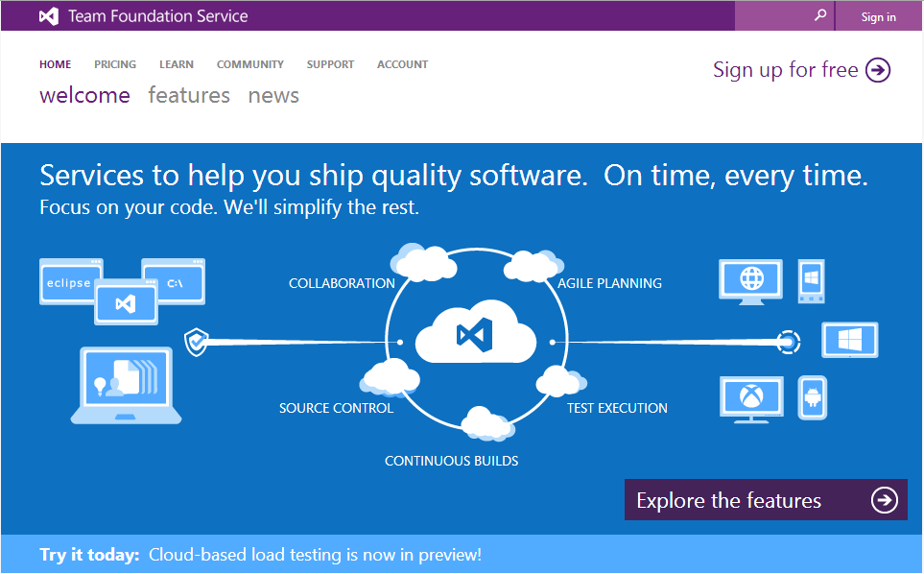This screenshot has width=924, height=574.
Task: Click the cloud above Continuous Builds
Action: (x=486, y=423)
